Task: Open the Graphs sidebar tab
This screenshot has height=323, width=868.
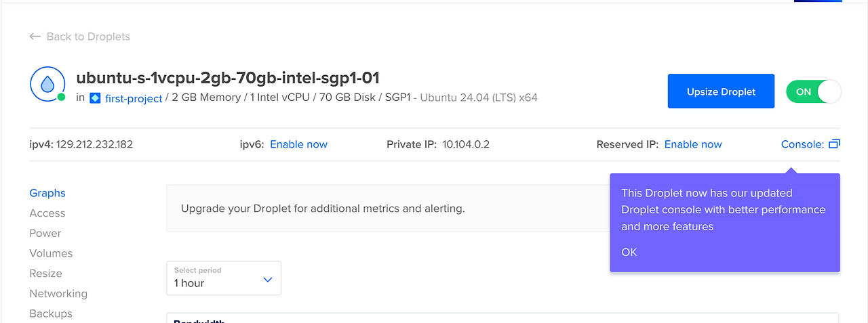Action: 47,193
